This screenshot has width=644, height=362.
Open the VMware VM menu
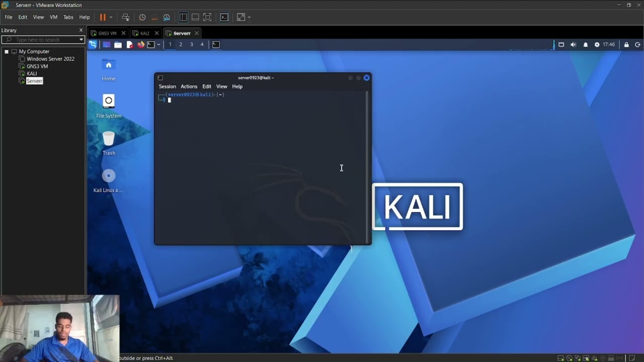[x=53, y=17]
